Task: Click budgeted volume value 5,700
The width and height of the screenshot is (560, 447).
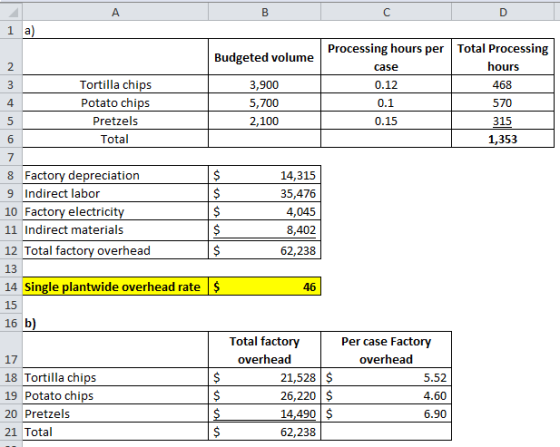Action: [265, 103]
